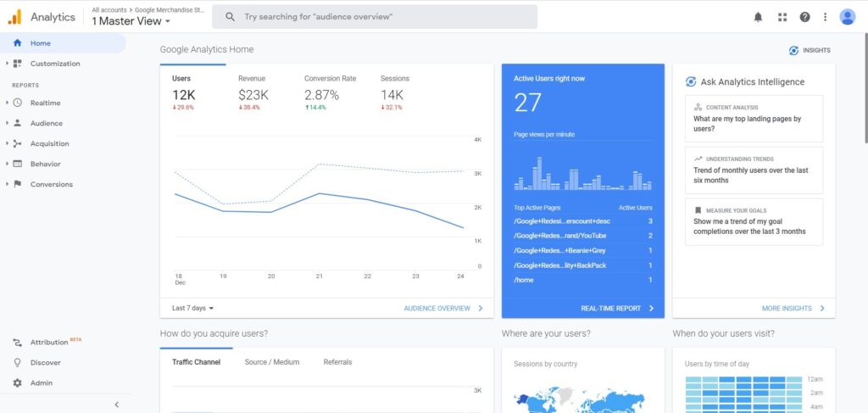Click the users by time of day heatmap

tap(743, 394)
